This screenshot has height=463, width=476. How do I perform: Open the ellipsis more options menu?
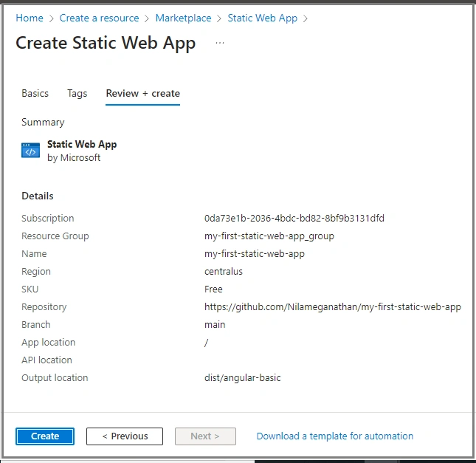220,43
